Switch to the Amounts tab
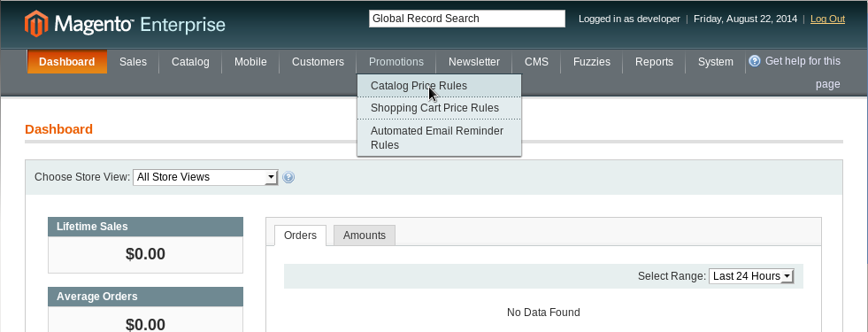The height and width of the screenshot is (332, 868). click(x=365, y=235)
